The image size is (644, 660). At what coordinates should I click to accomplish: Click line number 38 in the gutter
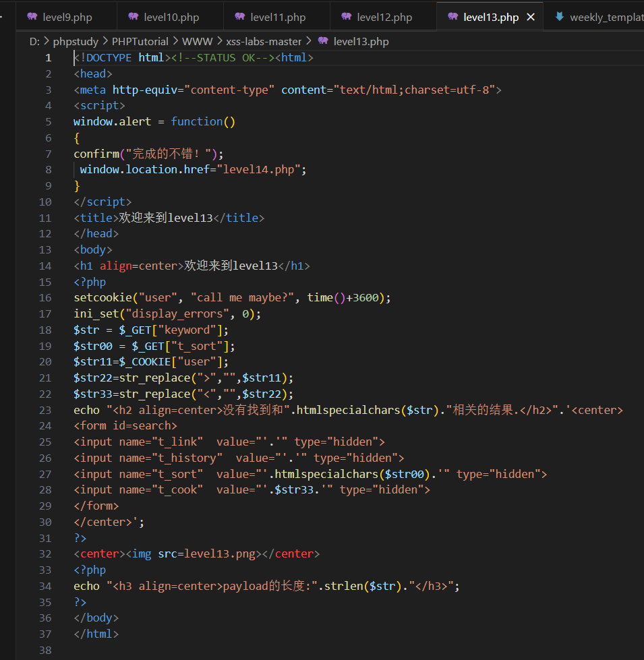pos(45,650)
